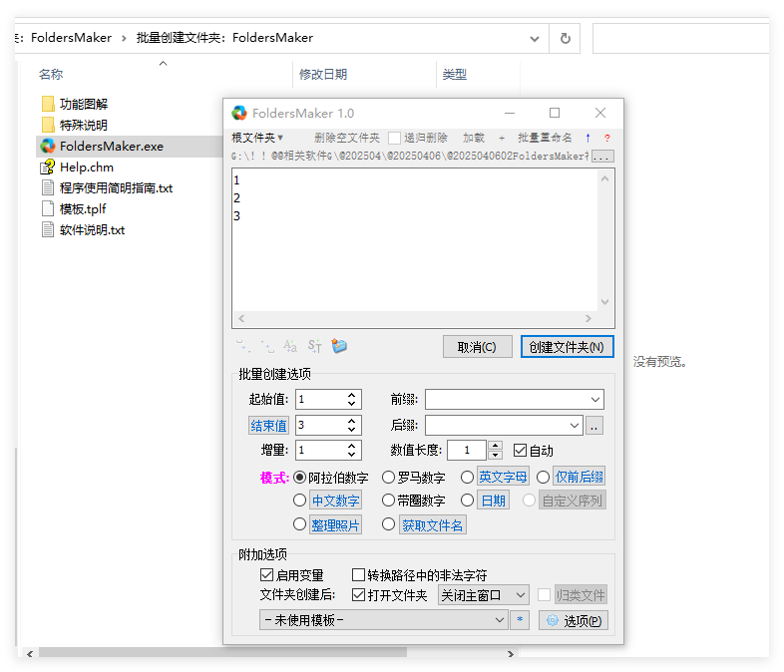Click the Aa case conversion icon
The height and width of the screenshot is (672, 784).
[x=290, y=346]
